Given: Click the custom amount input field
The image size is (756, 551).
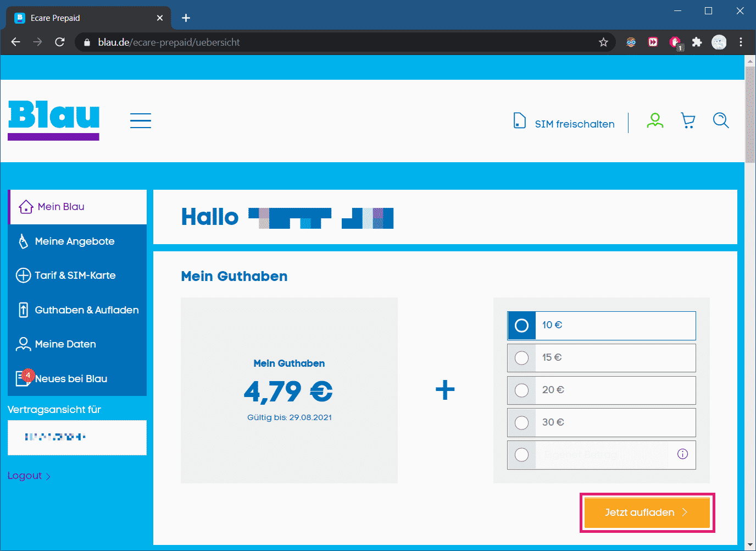Looking at the screenshot, I should pyautogui.click(x=602, y=455).
